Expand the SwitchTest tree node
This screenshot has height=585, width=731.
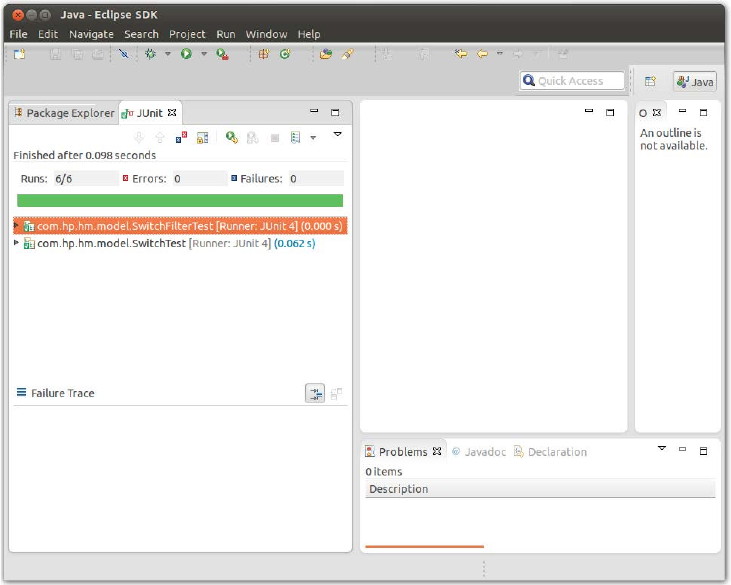[17, 243]
